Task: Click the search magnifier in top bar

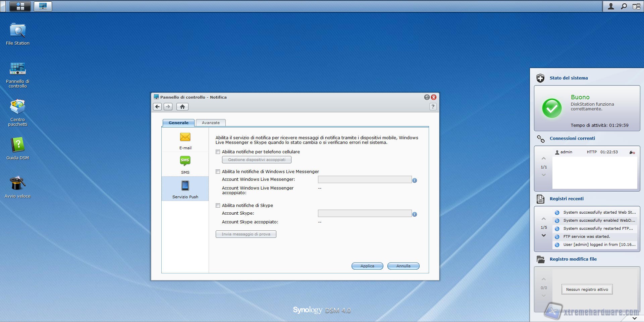Action: [x=624, y=6]
